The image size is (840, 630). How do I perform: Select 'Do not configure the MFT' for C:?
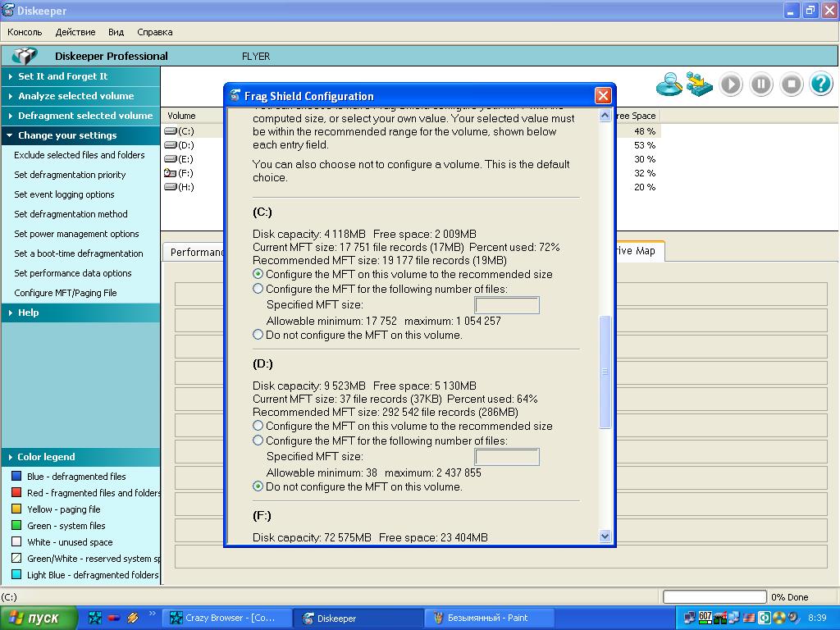click(258, 335)
